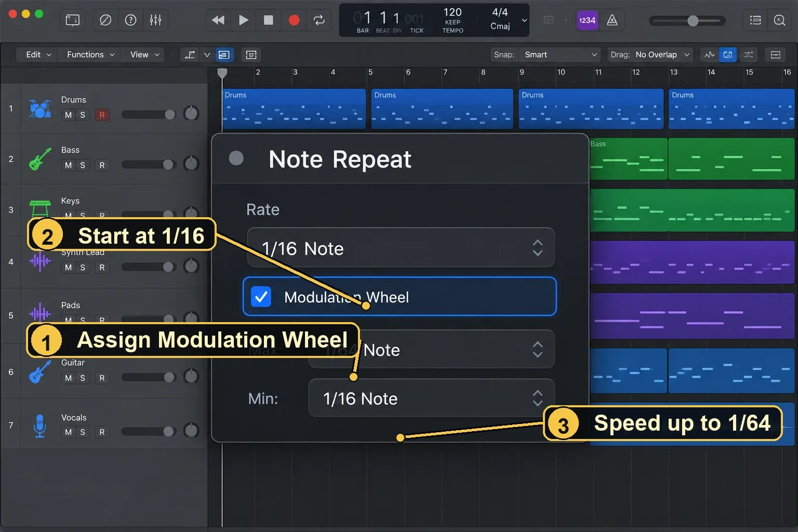
Task: Select the Drums track kit icon
Action: 40,108
